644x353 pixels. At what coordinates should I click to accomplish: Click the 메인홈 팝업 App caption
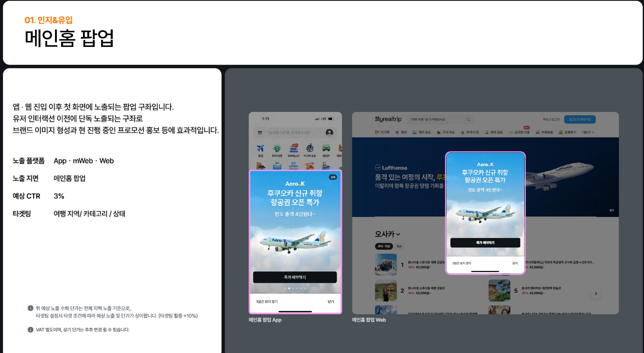pos(265,320)
